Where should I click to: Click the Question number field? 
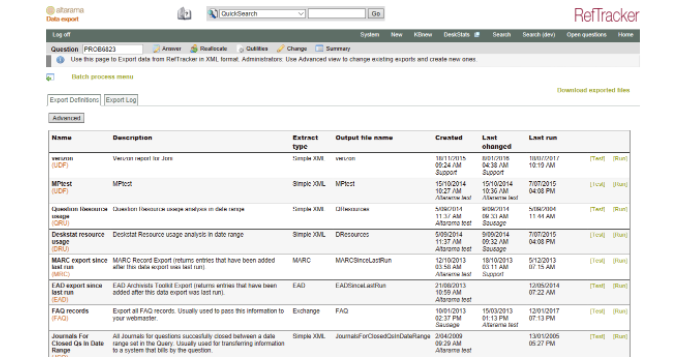click(112, 49)
